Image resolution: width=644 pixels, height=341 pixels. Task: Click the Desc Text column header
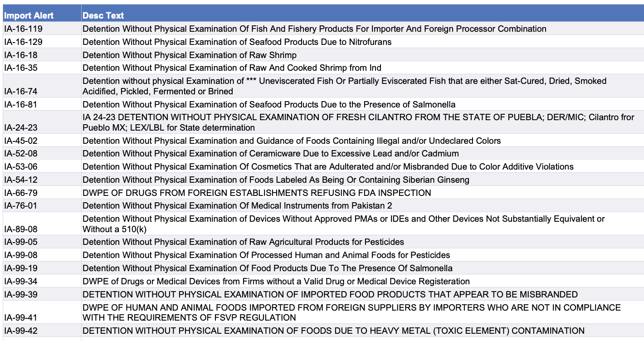click(x=103, y=15)
